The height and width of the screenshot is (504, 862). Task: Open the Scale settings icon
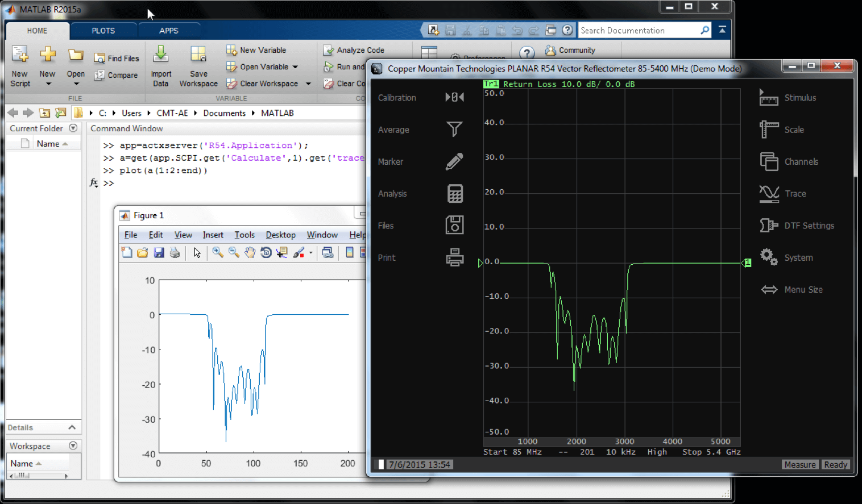769,130
